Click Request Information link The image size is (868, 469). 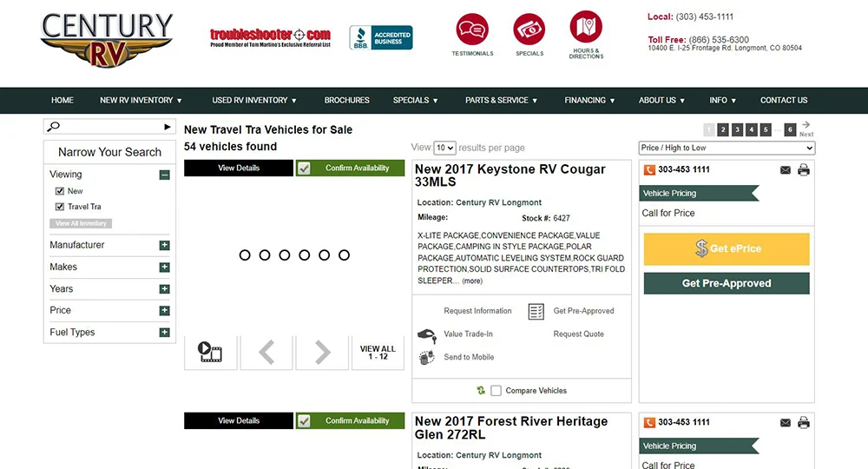click(477, 311)
